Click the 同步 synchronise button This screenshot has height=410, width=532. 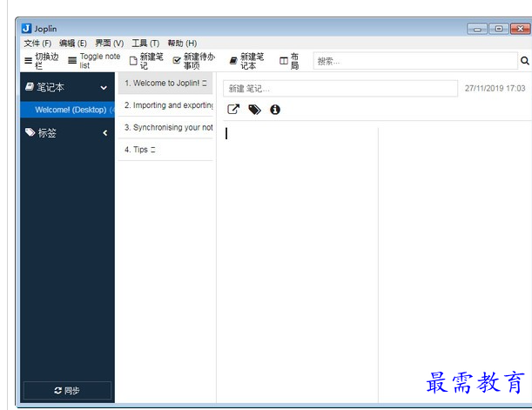click(x=67, y=390)
